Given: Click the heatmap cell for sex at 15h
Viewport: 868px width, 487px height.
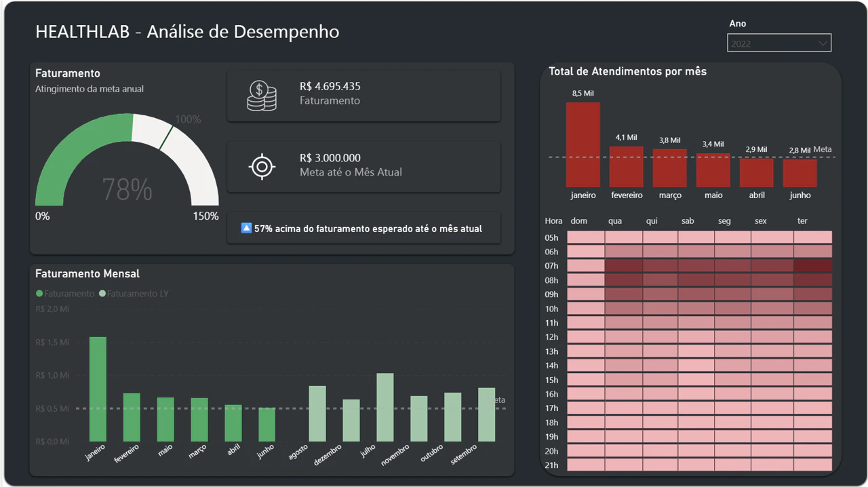Looking at the screenshot, I should 772,380.
